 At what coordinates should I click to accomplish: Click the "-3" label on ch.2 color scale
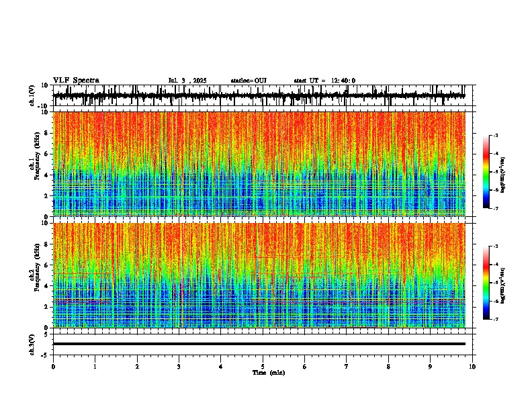pyautogui.click(x=495, y=246)
